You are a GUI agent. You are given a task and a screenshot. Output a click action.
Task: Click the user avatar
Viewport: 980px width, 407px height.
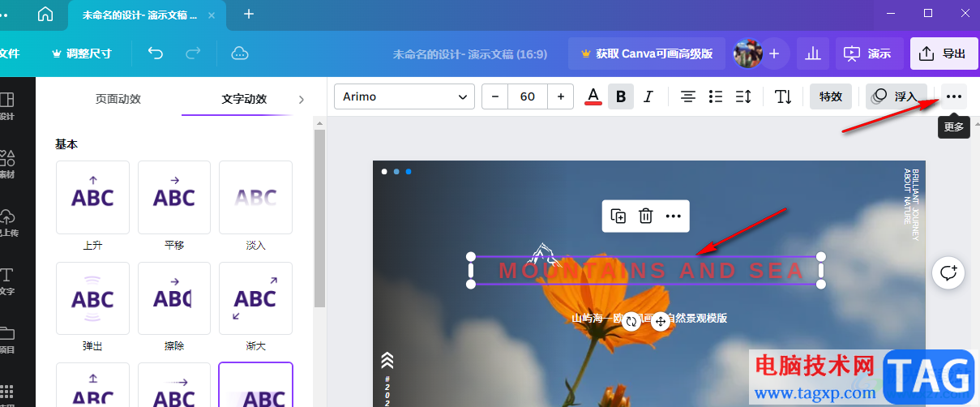point(747,54)
